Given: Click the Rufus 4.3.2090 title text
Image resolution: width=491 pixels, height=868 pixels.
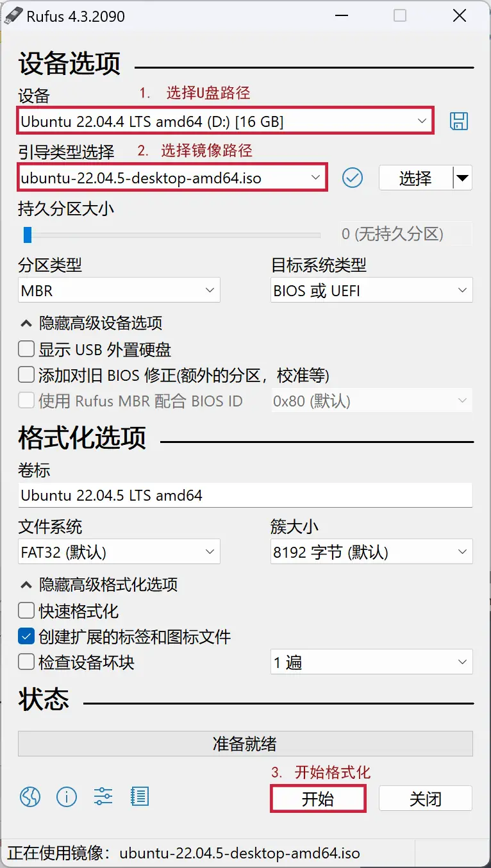Looking at the screenshot, I should [x=76, y=16].
